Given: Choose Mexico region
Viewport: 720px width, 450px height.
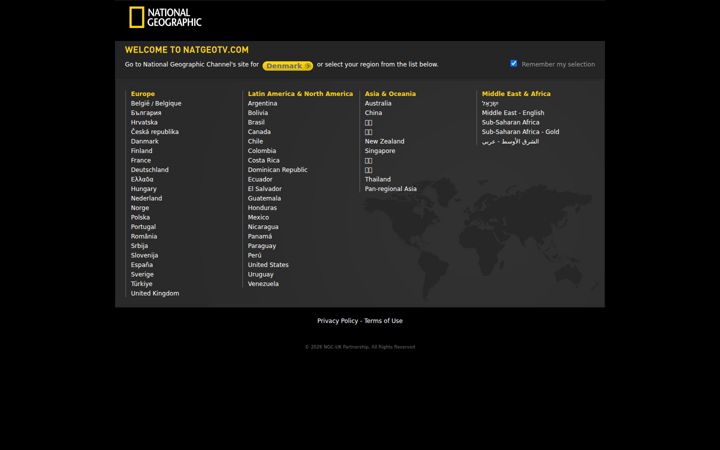Looking at the screenshot, I should (258, 217).
